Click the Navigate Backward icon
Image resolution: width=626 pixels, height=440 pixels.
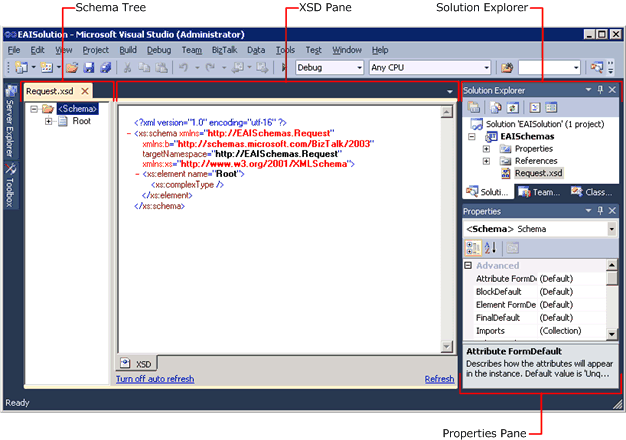point(237,67)
